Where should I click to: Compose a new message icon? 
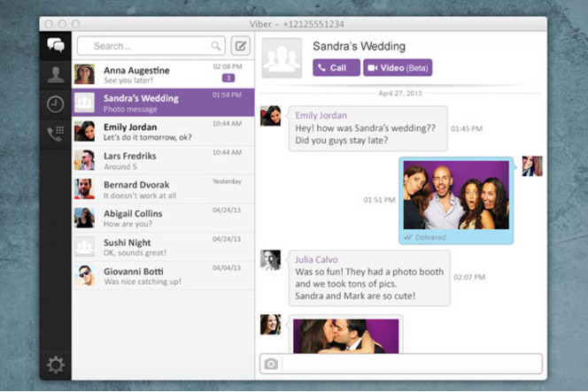tap(241, 46)
